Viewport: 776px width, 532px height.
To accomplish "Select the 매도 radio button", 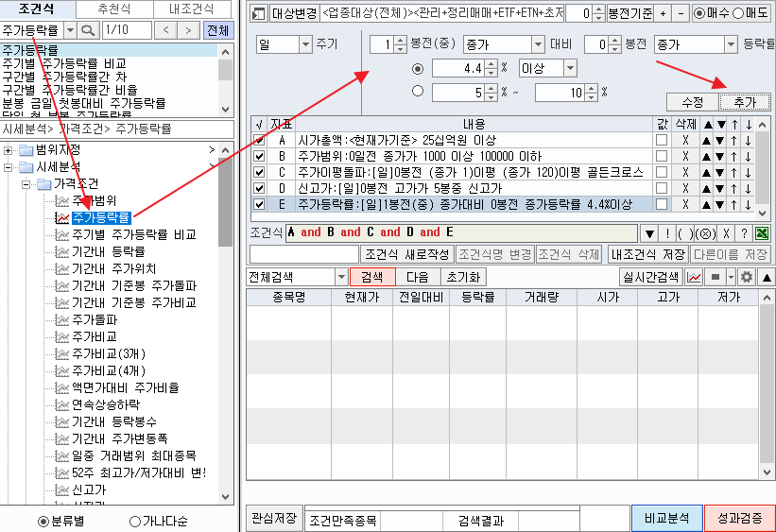I will [738, 13].
